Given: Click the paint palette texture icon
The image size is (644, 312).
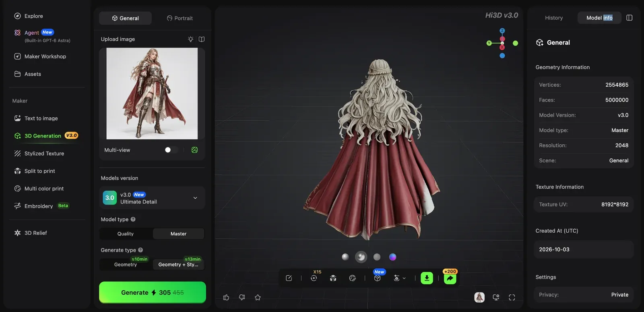Looking at the screenshot, I should [353, 278].
